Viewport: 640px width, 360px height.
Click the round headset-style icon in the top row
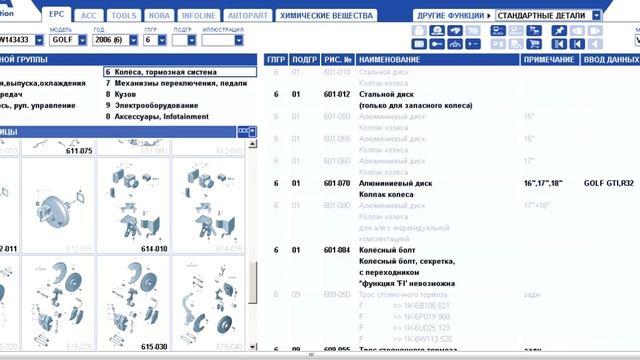point(437,31)
